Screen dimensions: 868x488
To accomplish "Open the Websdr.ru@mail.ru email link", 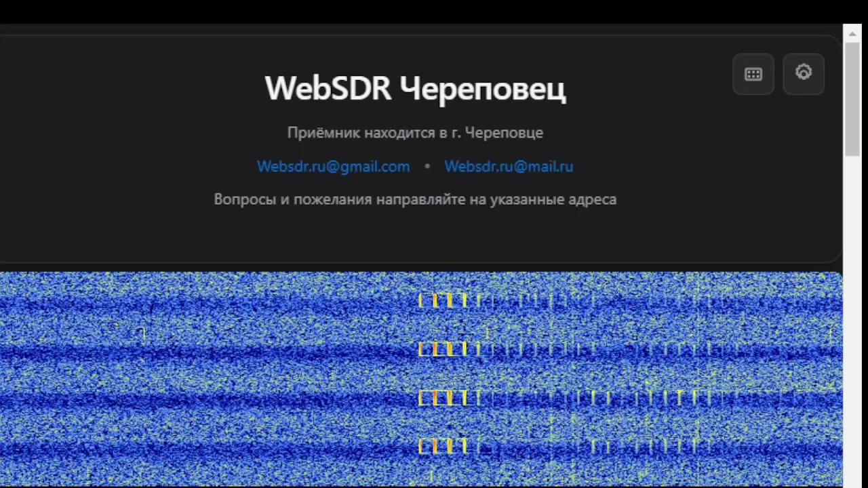I will [x=509, y=166].
